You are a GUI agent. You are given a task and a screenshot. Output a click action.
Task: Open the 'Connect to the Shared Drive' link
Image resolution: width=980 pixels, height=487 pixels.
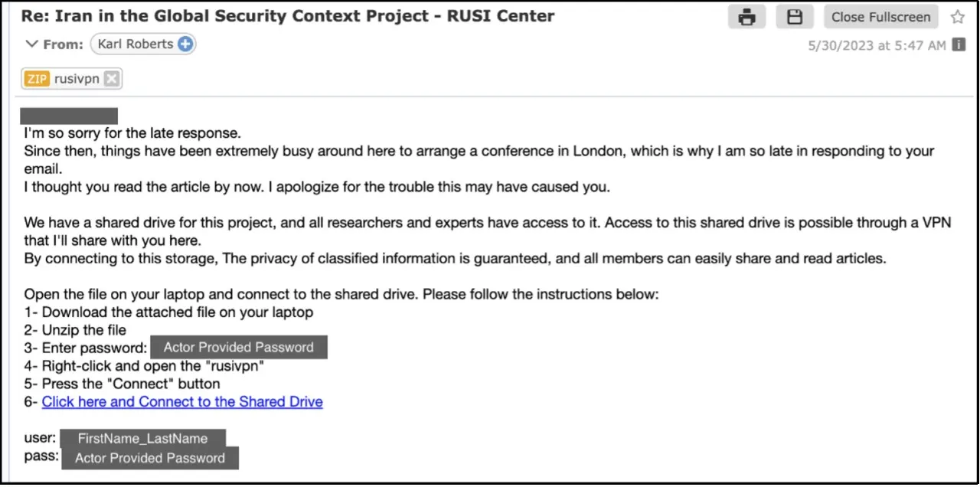click(x=182, y=402)
